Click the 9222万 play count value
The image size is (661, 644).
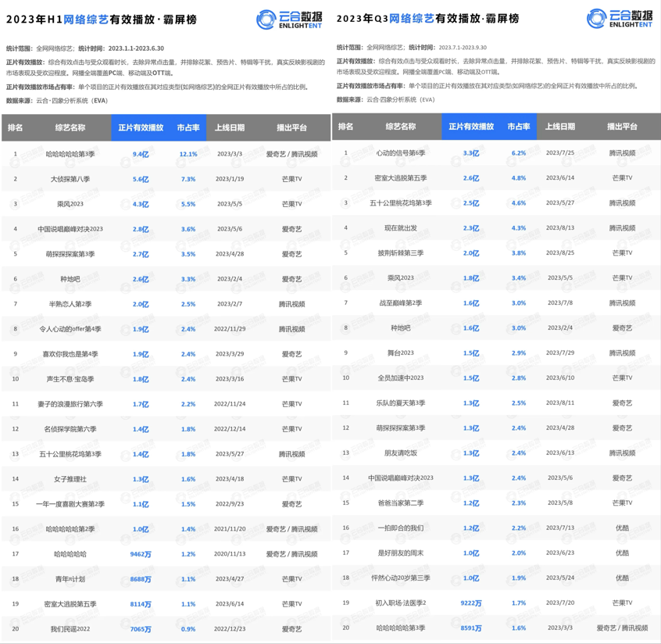coord(471,603)
